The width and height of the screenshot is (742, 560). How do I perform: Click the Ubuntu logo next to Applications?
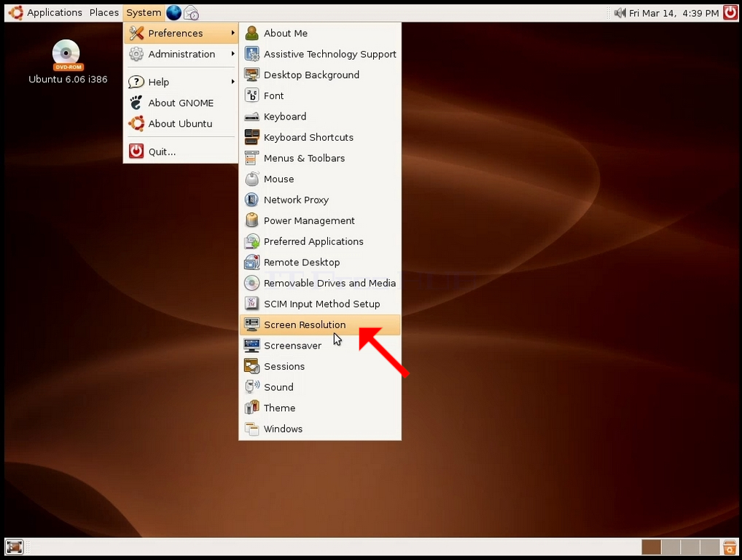(15, 13)
